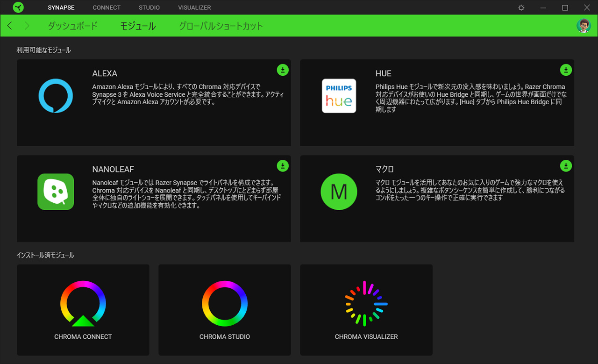Screen dimensions: 598x364
Task: Click the NANOLEAF module title
Action: coord(113,169)
